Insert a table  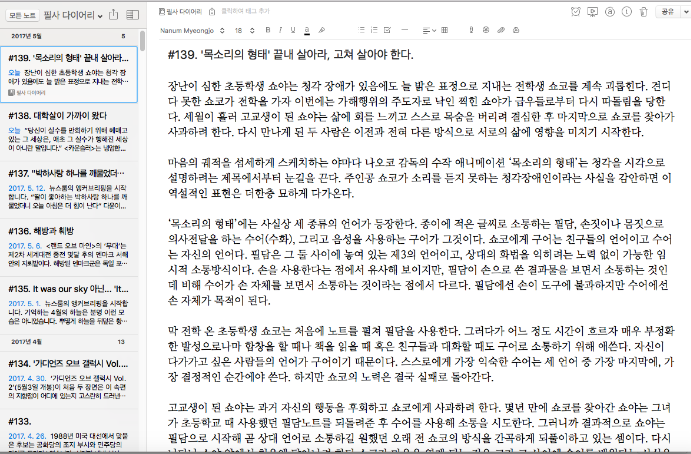(445, 30)
